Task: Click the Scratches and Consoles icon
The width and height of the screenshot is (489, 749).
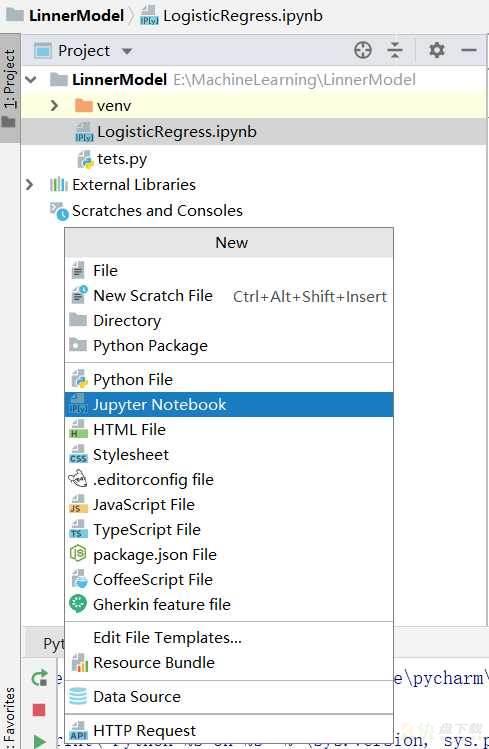Action: click(60, 211)
